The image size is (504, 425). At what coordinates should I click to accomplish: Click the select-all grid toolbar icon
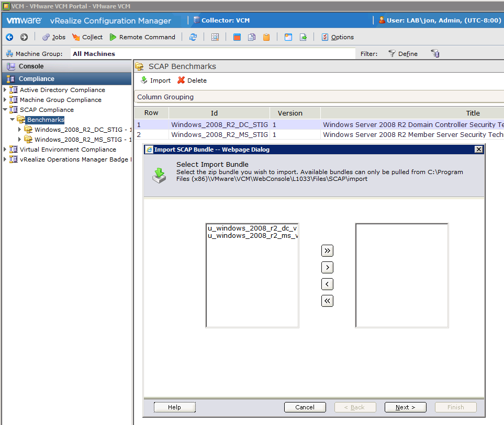click(x=215, y=37)
